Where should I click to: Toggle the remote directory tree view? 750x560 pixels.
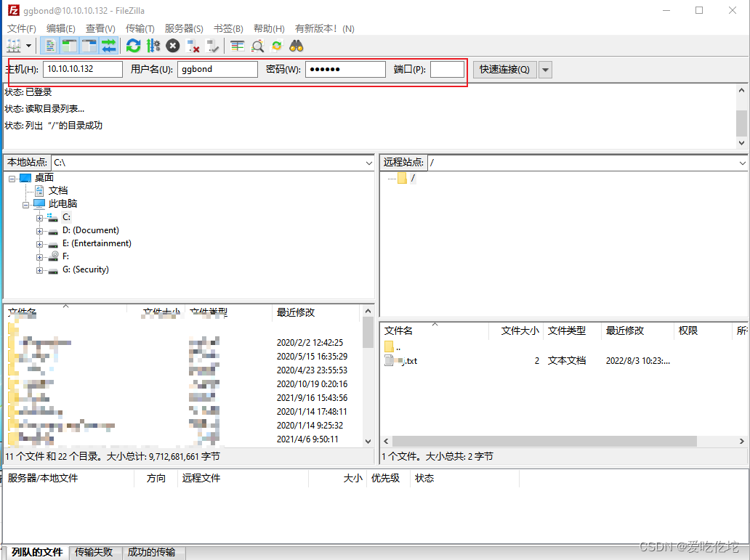89,46
